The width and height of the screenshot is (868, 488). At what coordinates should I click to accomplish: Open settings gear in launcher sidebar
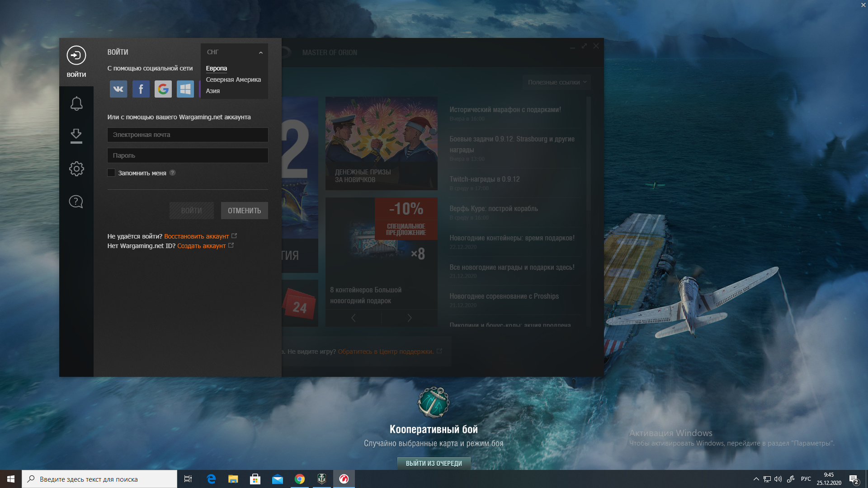click(76, 169)
